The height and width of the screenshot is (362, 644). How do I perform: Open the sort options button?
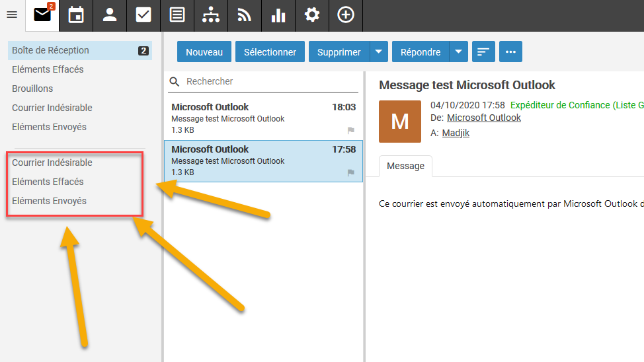click(x=483, y=52)
